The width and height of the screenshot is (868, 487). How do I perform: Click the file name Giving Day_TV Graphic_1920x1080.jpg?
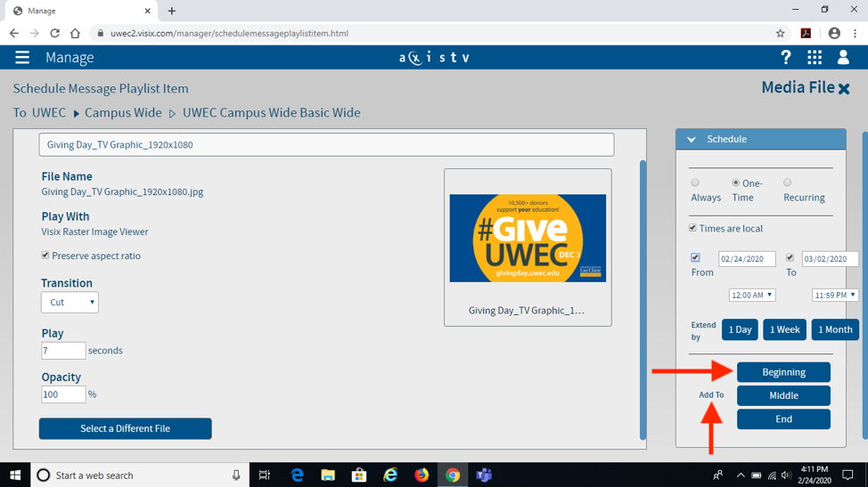coord(122,191)
